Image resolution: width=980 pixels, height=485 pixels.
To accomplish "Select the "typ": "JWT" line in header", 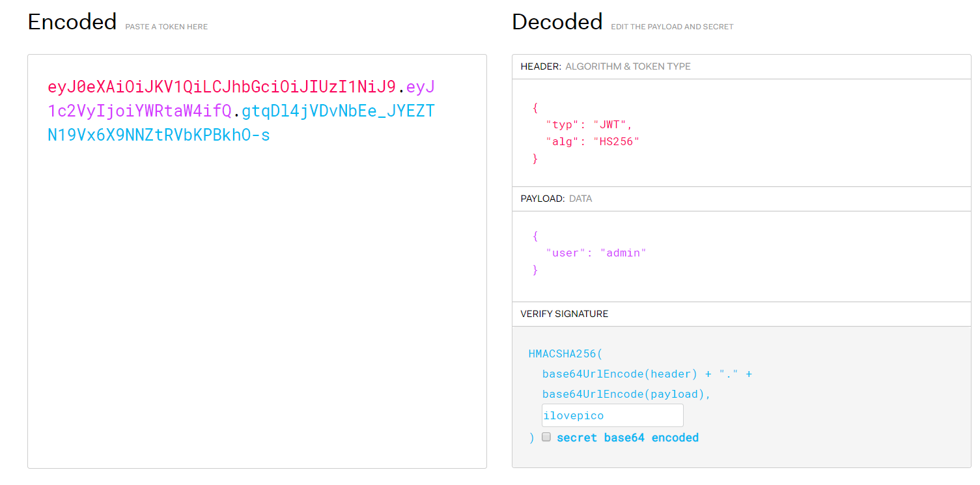I will pos(589,124).
